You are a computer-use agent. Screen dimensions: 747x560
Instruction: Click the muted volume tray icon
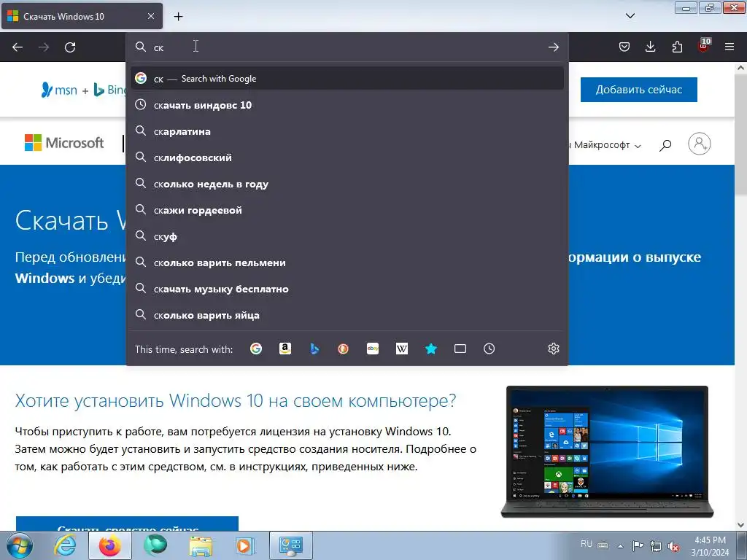click(x=673, y=546)
